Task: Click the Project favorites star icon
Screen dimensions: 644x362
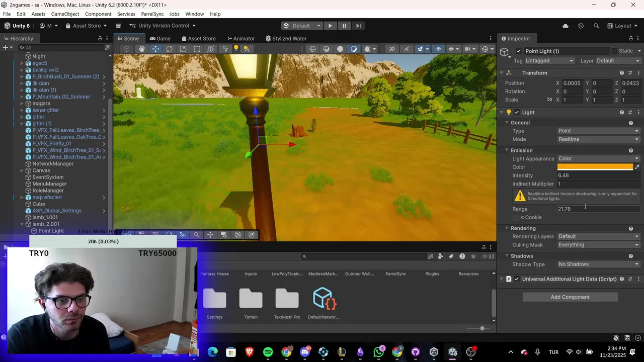Action: click(x=473, y=256)
